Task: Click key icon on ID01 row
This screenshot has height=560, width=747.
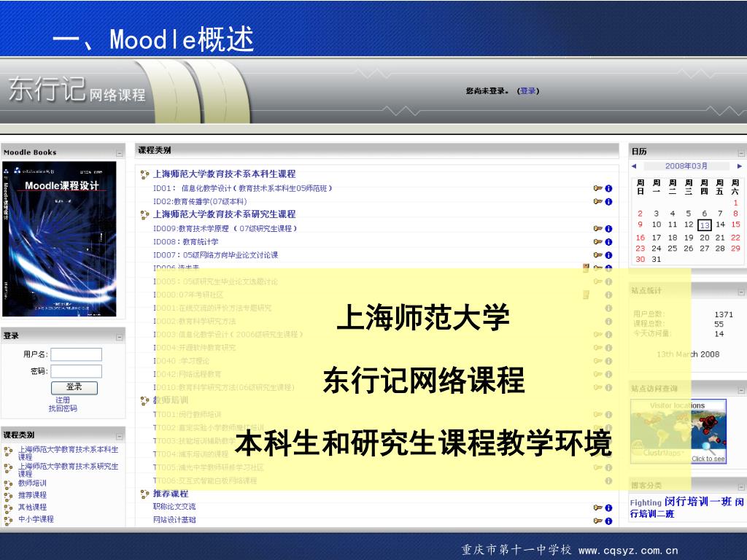Action: point(598,189)
